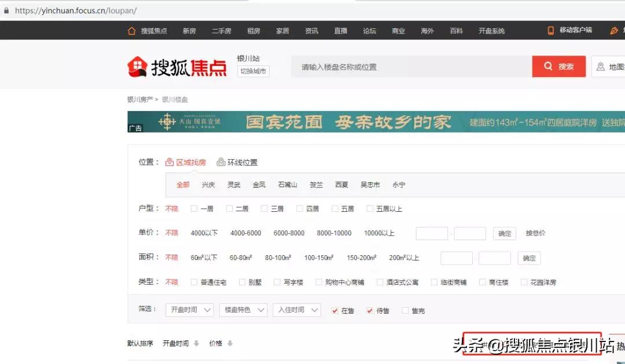
Task: Select 二手房 in the top menu
Action: pos(222,31)
